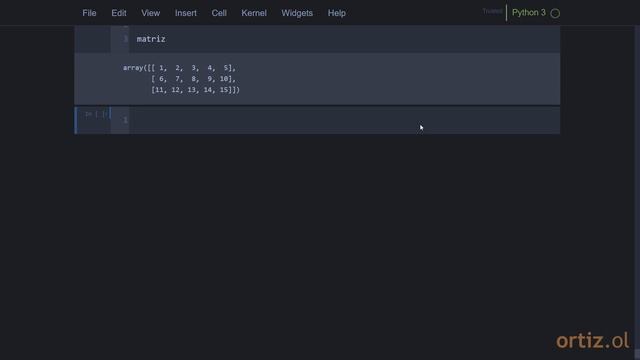The height and width of the screenshot is (360, 640).
Task: Open the Help menu
Action: coord(336,13)
